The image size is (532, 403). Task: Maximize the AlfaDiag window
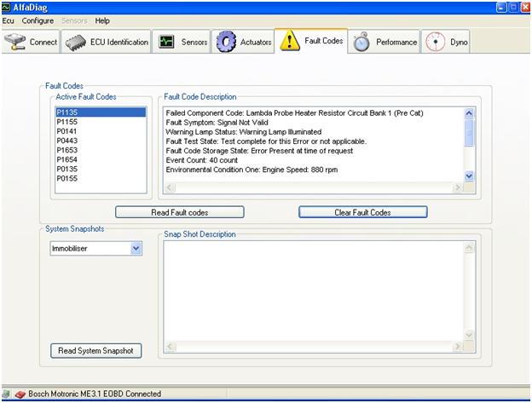pos(514,8)
